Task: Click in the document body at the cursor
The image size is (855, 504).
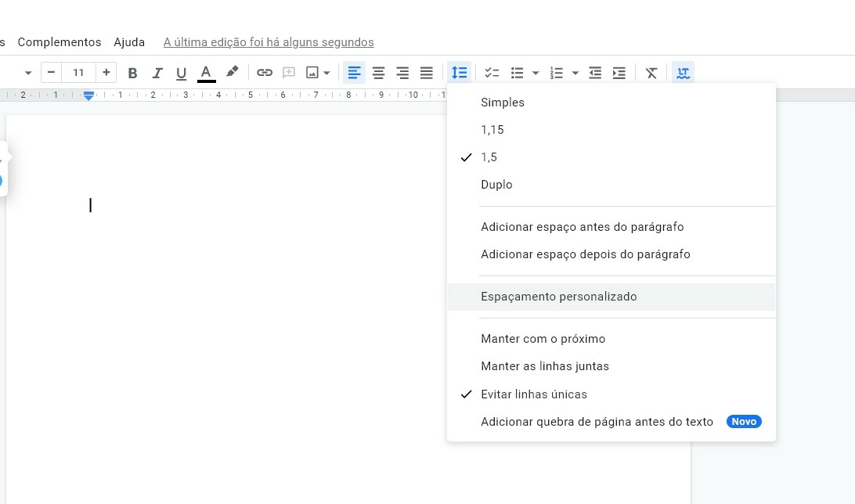Action: tap(91, 205)
